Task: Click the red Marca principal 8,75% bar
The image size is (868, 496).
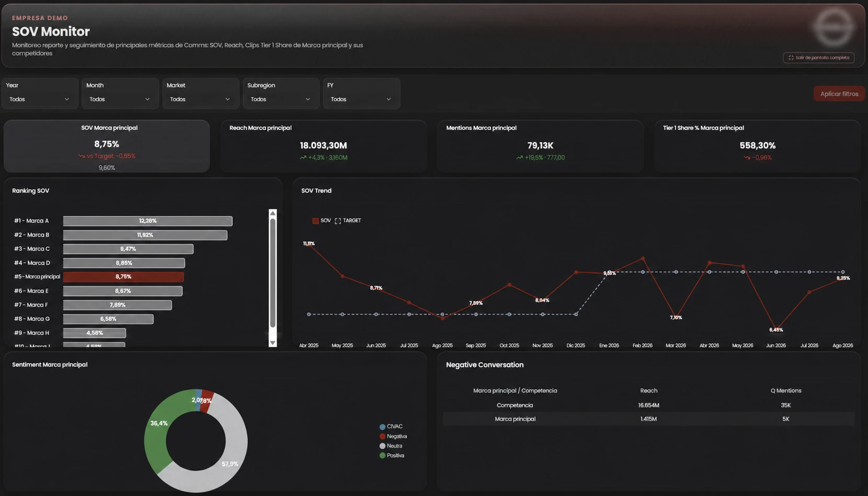Action: pos(123,277)
